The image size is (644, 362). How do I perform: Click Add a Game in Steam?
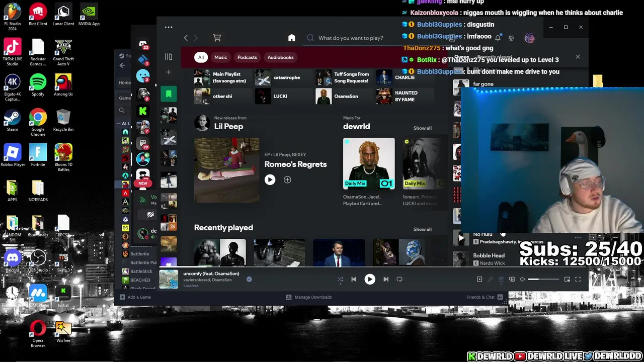(135, 297)
